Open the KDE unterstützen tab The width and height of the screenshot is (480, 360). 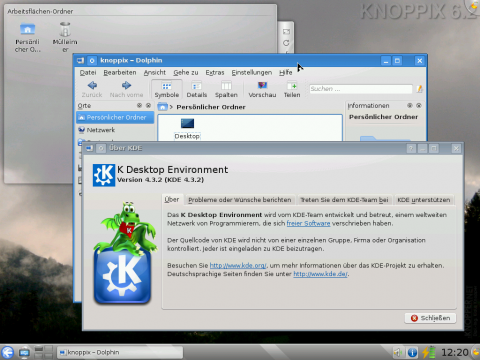pos(424,200)
